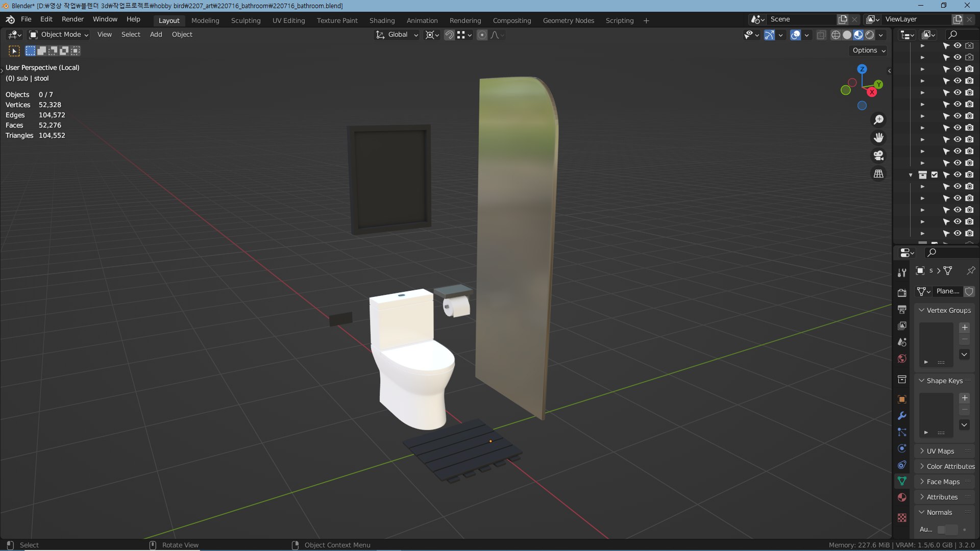Open Tool properties tab (wrench and screwdriver)
This screenshot has height=551, width=980.
tap(902, 273)
